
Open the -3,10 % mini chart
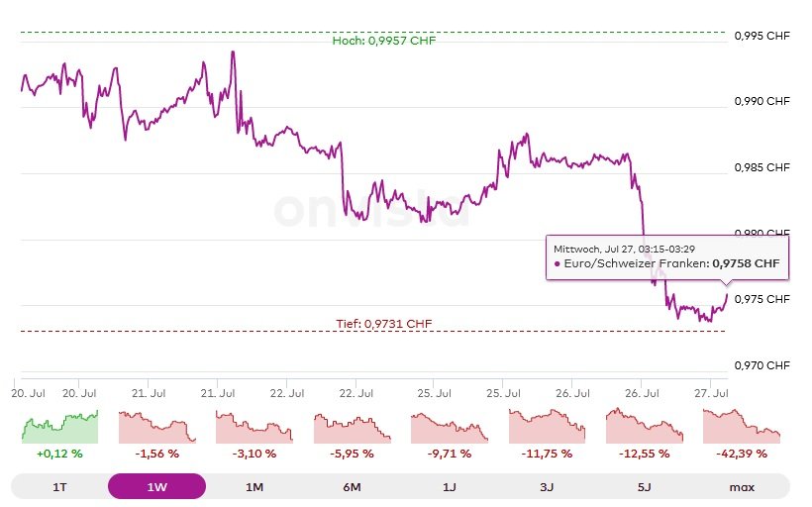(x=254, y=427)
